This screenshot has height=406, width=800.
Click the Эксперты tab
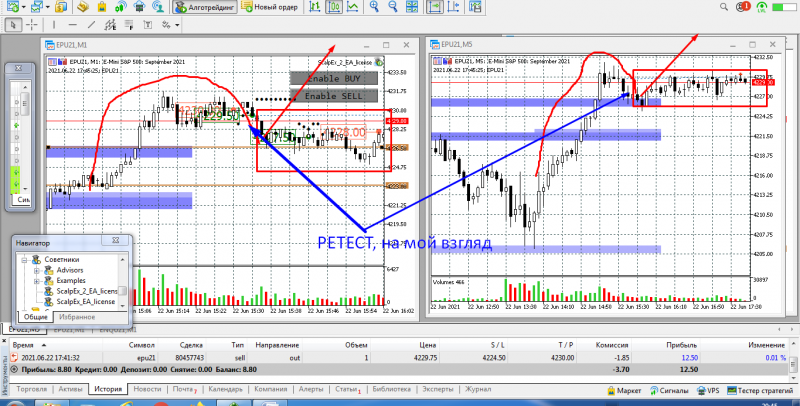pos(437,389)
